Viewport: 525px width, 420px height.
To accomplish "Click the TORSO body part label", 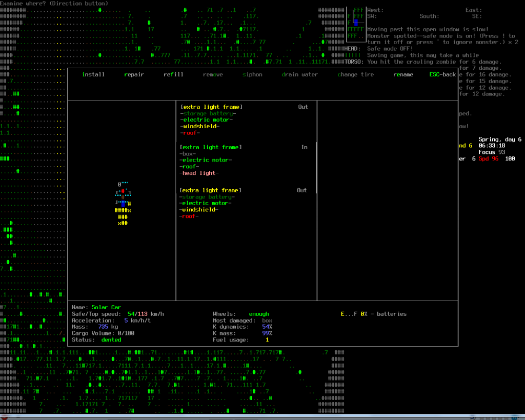I will coord(354,62).
